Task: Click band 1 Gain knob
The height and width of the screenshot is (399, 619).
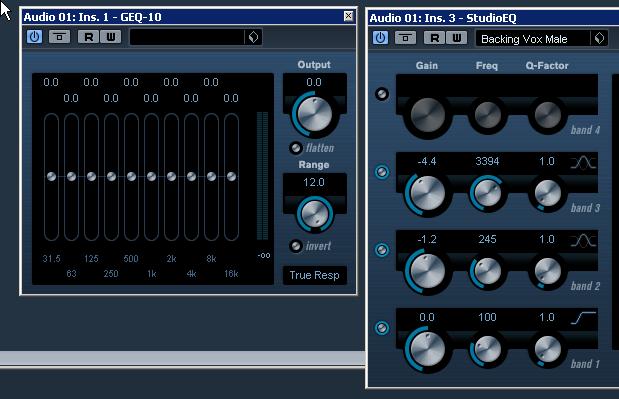Action: [428, 349]
